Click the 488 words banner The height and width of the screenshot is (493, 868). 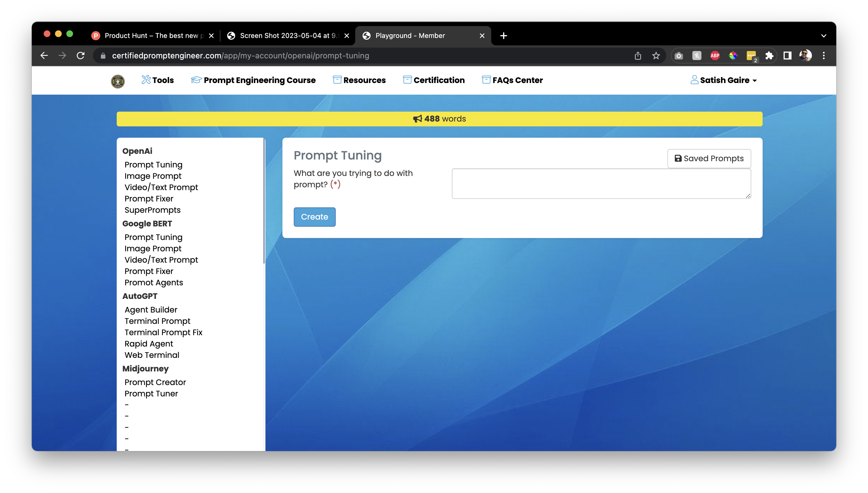point(439,119)
